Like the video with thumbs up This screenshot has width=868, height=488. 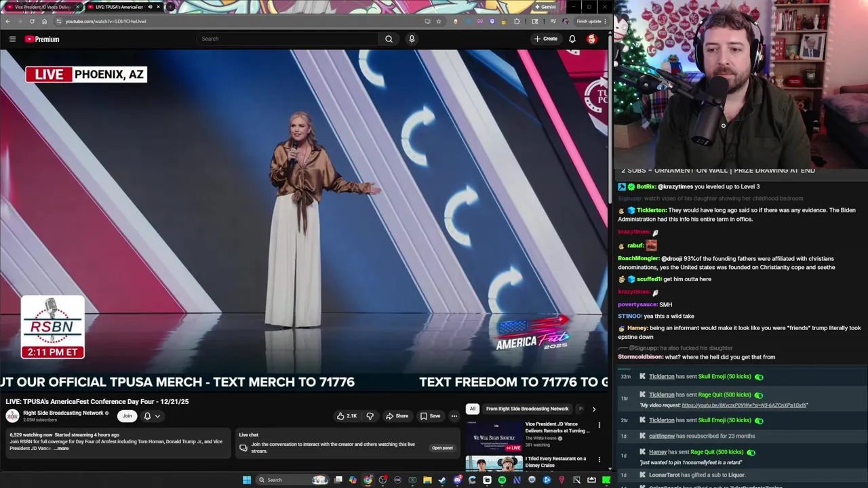[x=347, y=416]
